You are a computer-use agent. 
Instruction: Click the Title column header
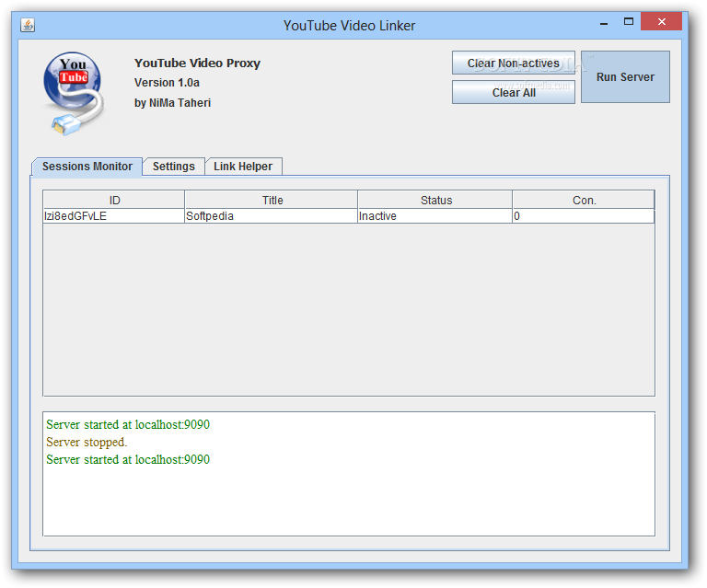click(x=271, y=200)
